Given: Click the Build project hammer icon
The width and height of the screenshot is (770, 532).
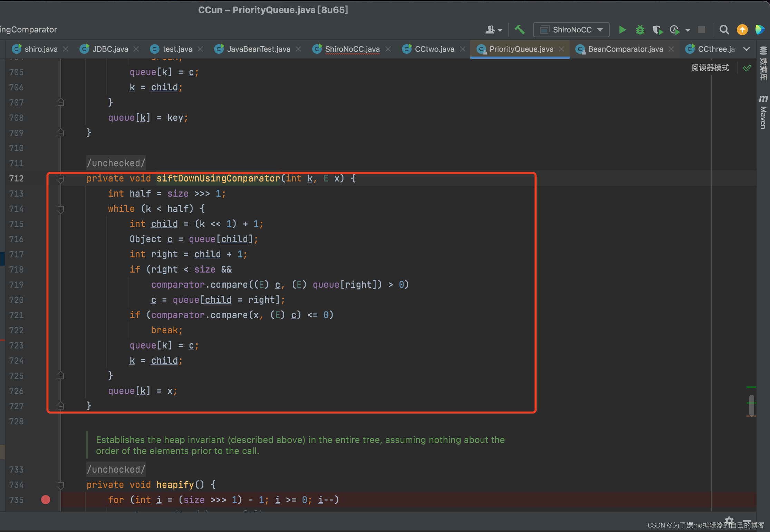Looking at the screenshot, I should click(x=520, y=30).
